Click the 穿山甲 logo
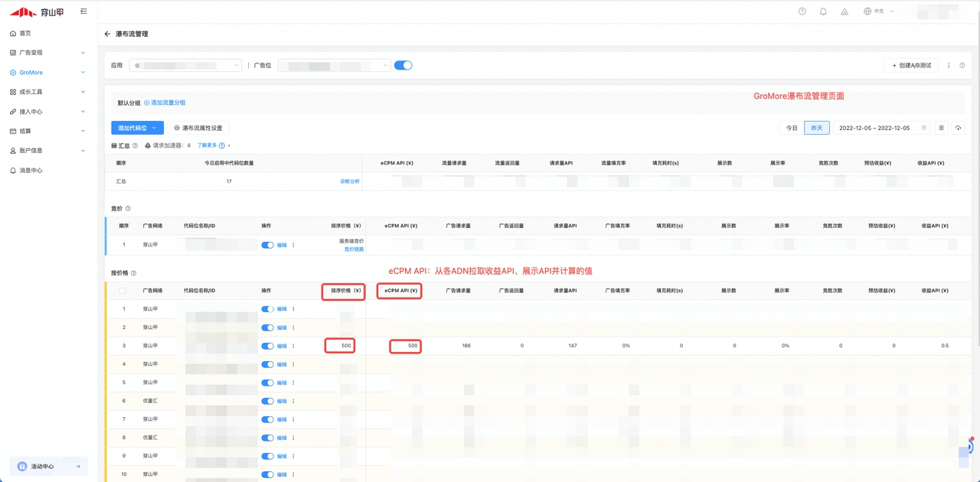Screen dimensions: 980x482 [37, 11]
